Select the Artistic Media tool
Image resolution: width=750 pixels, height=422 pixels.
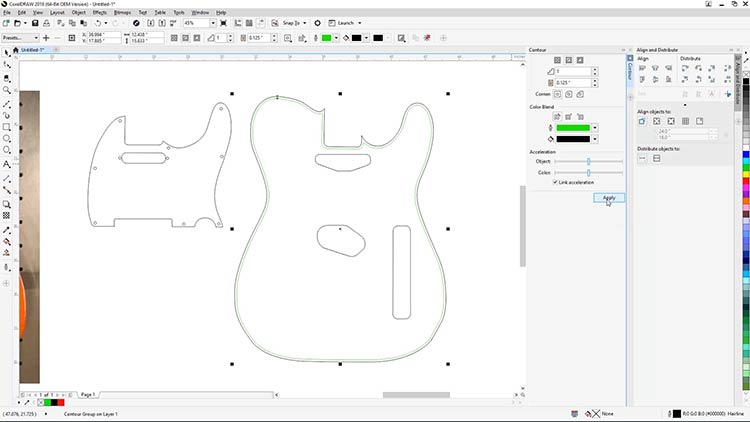click(x=6, y=115)
